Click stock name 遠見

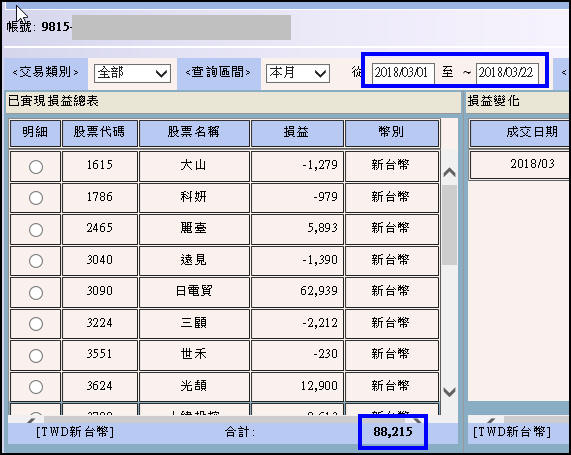(193, 261)
